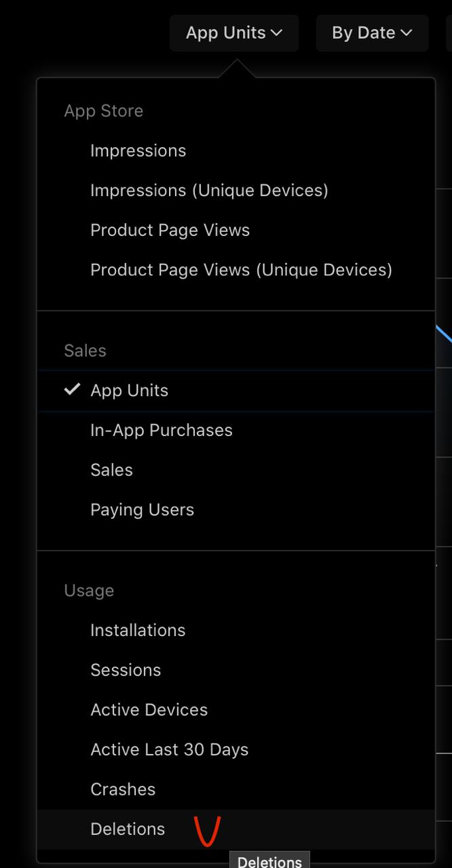Open the App Units metric dropdown

tap(233, 33)
